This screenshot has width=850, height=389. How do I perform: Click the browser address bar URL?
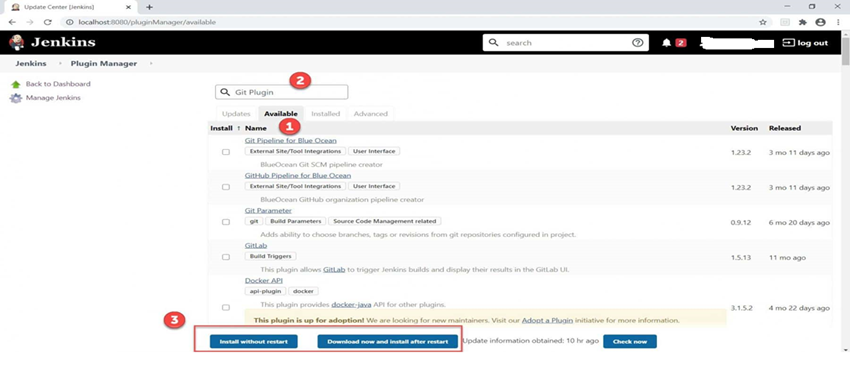(x=147, y=22)
